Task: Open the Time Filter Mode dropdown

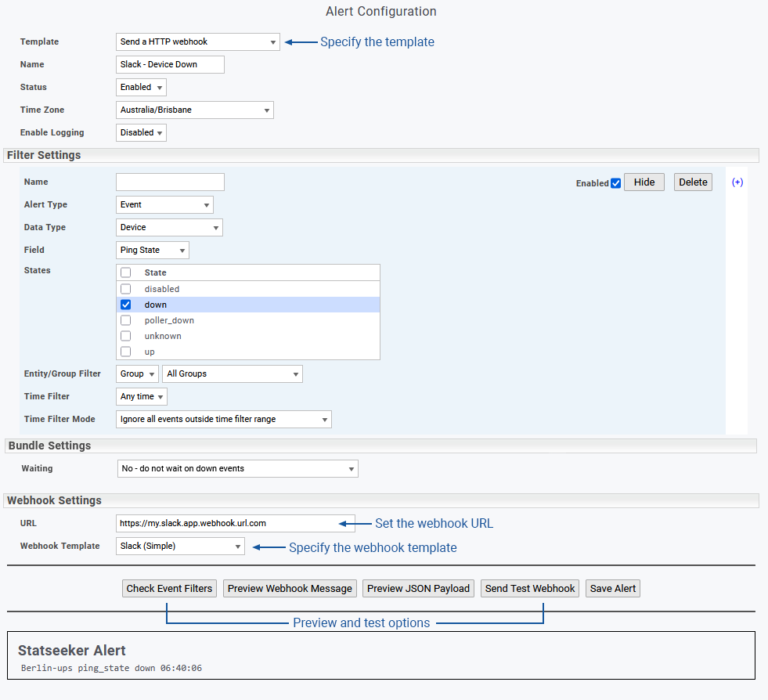Action: coord(223,420)
